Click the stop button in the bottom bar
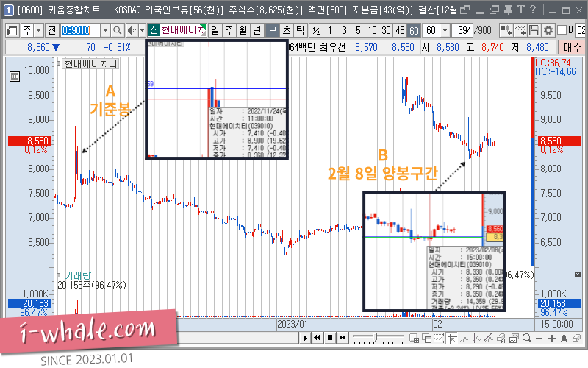The height and width of the screenshot is (368, 588). click(x=329, y=338)
